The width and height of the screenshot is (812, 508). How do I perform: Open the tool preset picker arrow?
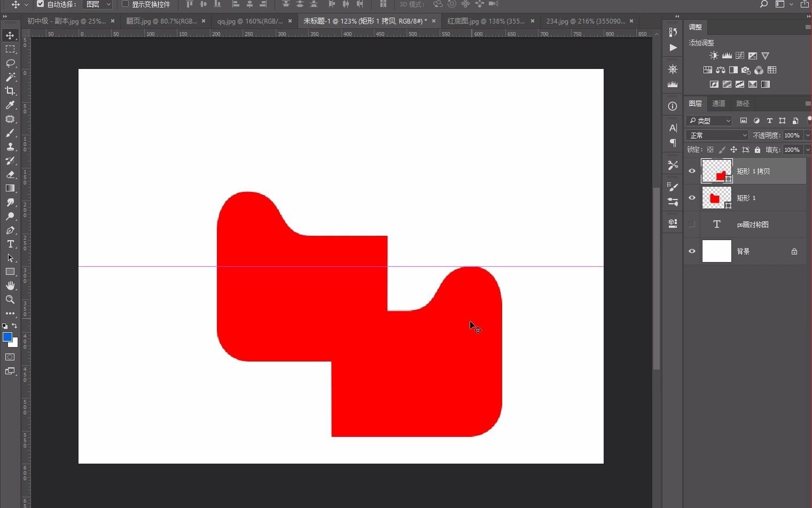[26, 4]
